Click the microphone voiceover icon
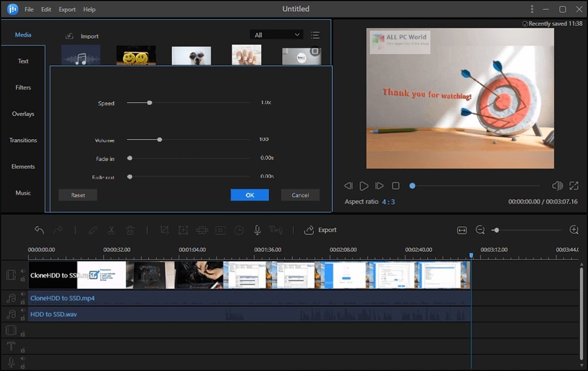 (x=257, y=230)
